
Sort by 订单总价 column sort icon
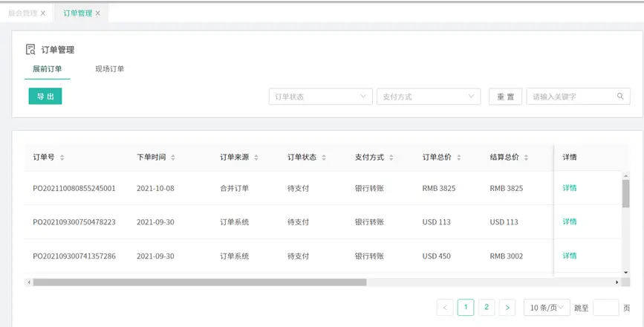click(x=459, y=158)
